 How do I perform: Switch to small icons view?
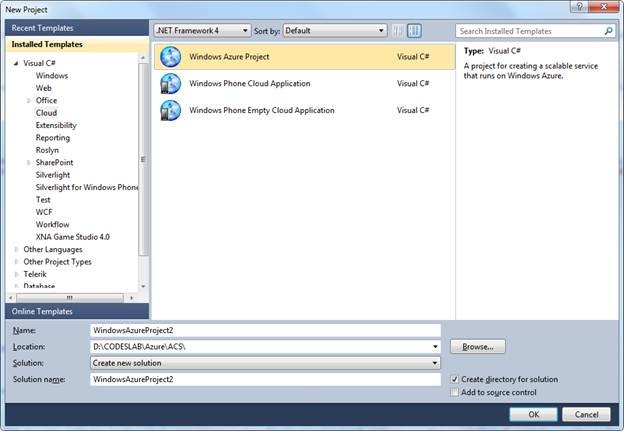click(x=397, y=31)
